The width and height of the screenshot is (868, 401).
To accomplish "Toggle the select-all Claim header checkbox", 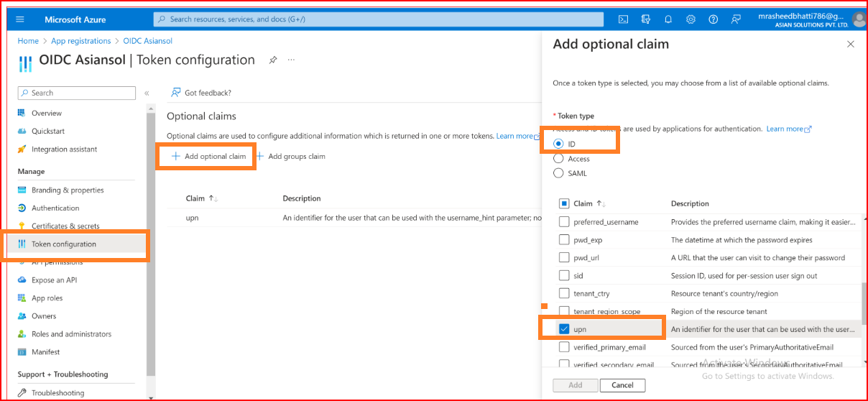I will click(564, 203).
